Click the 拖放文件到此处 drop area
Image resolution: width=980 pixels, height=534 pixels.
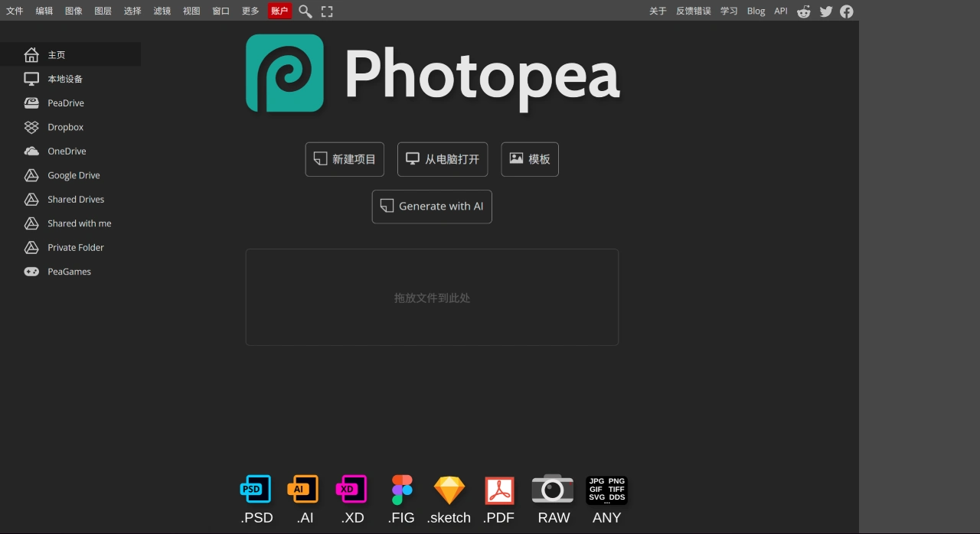(x=432, y=297)
